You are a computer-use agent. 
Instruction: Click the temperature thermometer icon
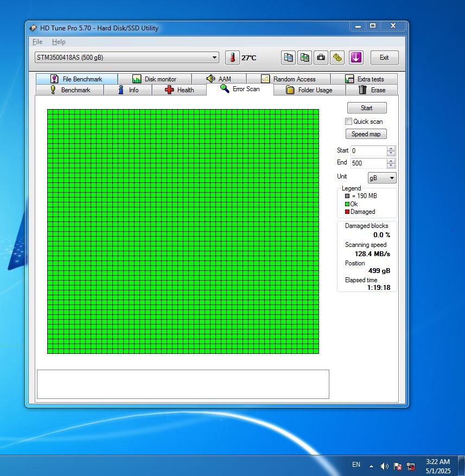point(232,58)
